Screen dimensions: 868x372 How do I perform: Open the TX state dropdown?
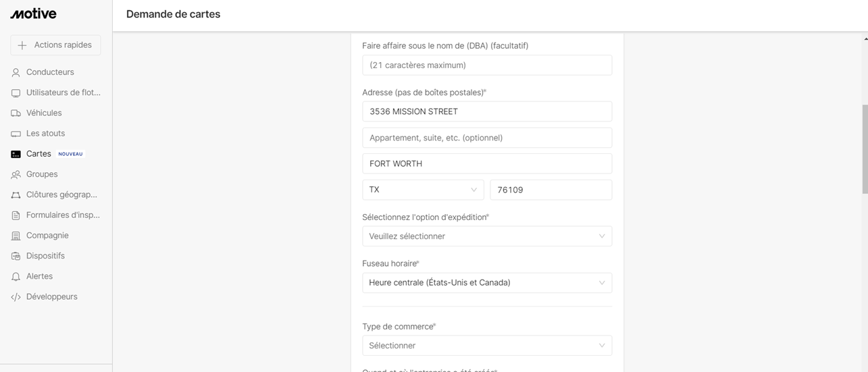pyautogui.click(x=423, y=190)
